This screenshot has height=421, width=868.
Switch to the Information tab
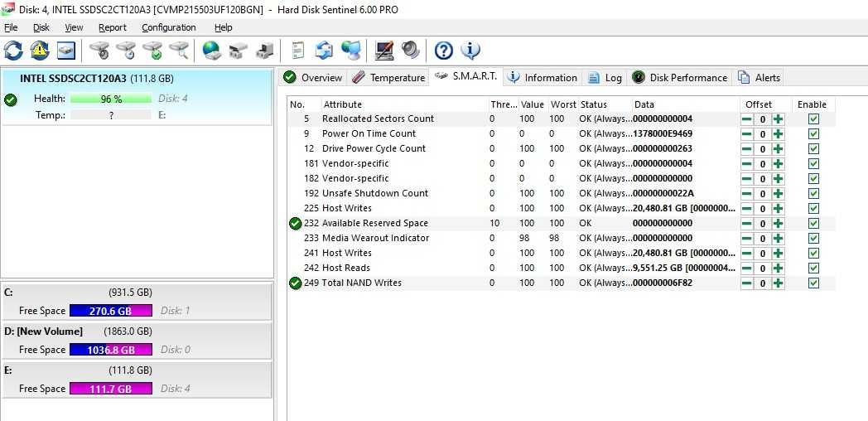(543, 78)
